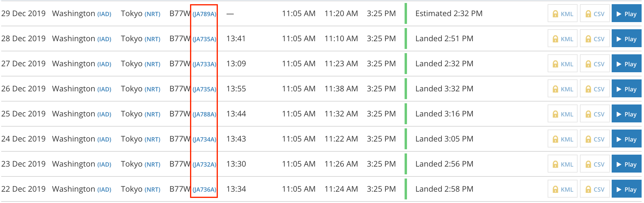Open IAD airport link on 28 Dec row

coord(104,39)
